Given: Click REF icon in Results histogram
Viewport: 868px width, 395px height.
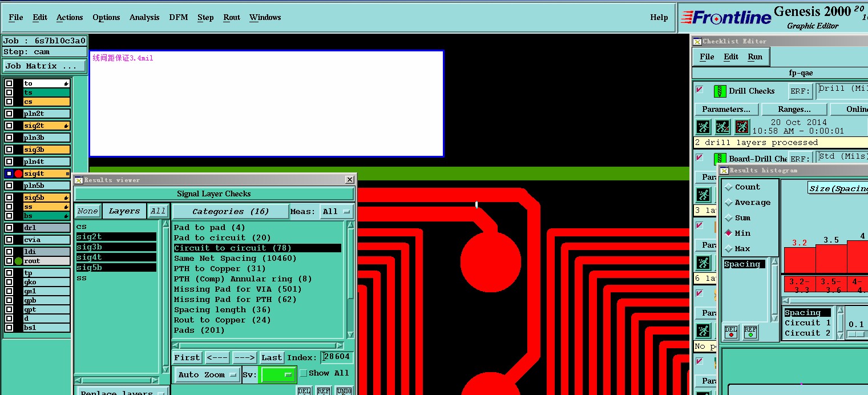Looking at the screenshot, I should [x=750, y=331].
